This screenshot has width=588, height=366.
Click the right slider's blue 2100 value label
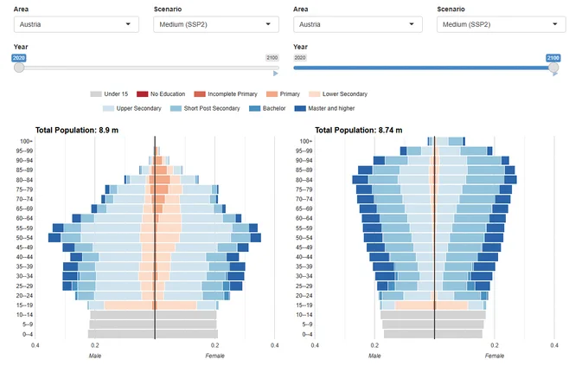(x=553, y=58)
